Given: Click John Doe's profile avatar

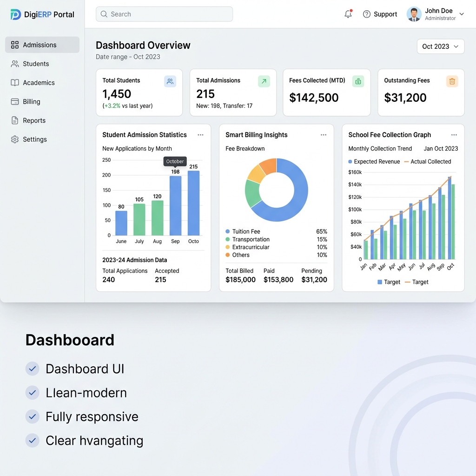Looking at the screenshot, I should (414, 14).
